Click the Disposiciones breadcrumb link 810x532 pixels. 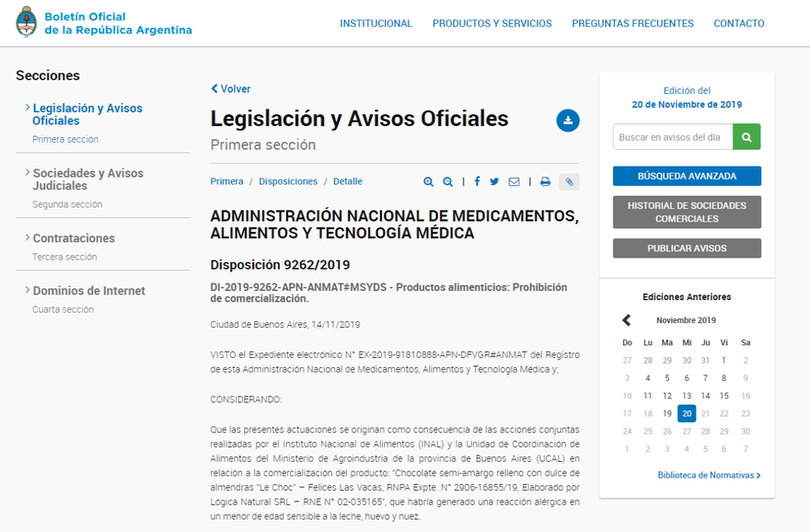pos(288,181)
